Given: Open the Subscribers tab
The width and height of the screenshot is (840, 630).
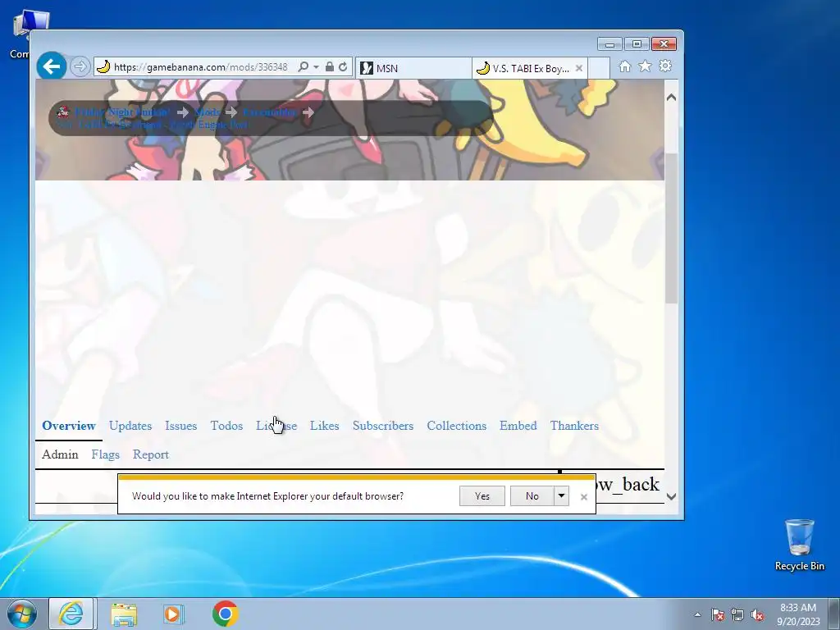Looking at the screenshot, I should (x=383, y=426).
